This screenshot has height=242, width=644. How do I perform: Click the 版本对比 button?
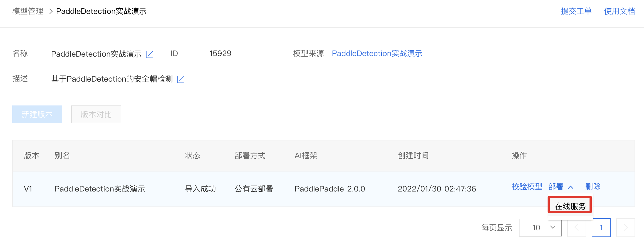coord(96,114)
